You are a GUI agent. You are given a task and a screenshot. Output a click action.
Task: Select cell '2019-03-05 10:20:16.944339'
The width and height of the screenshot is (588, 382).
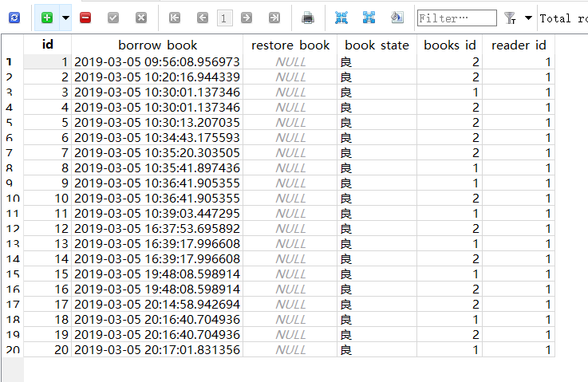click(x=157, y=77)
